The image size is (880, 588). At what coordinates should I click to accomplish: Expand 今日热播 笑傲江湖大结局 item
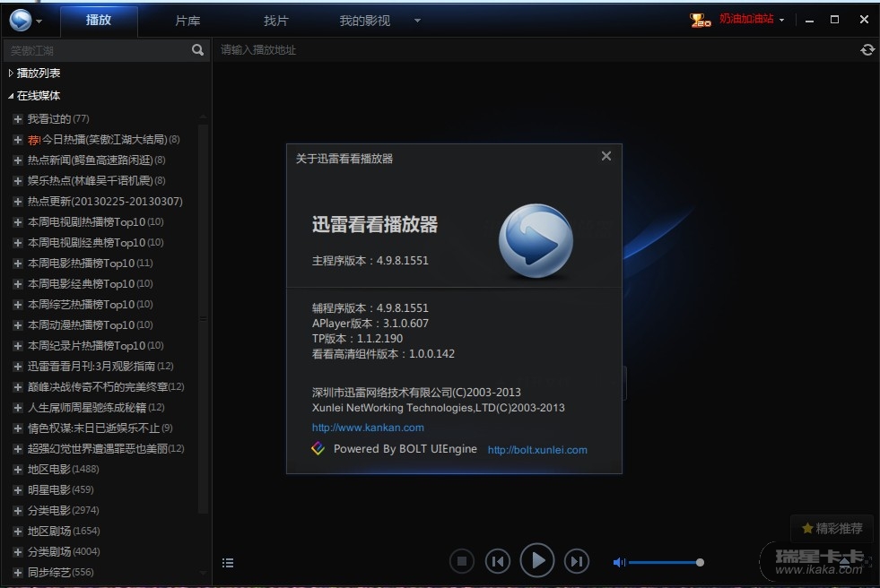(17, 140)
